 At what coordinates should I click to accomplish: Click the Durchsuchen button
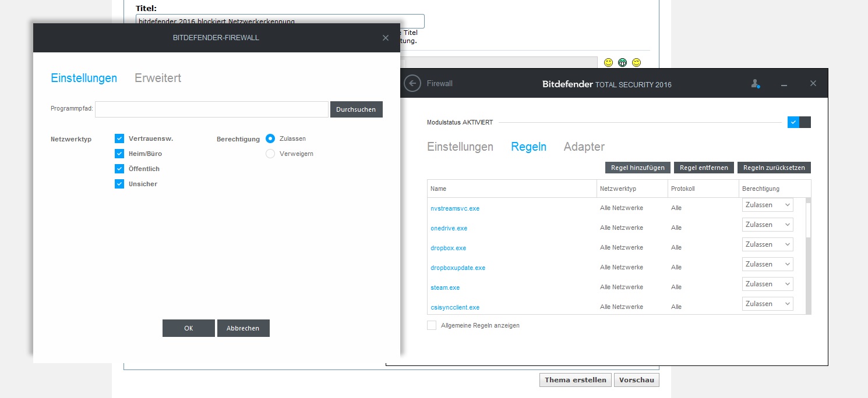point(357,109)
